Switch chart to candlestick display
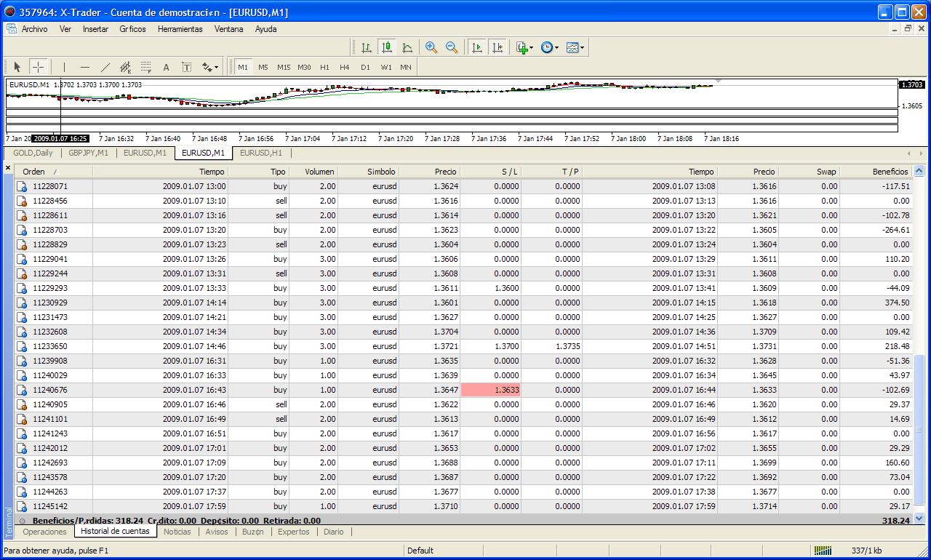The image size is (931, 560). click(387, 47)
